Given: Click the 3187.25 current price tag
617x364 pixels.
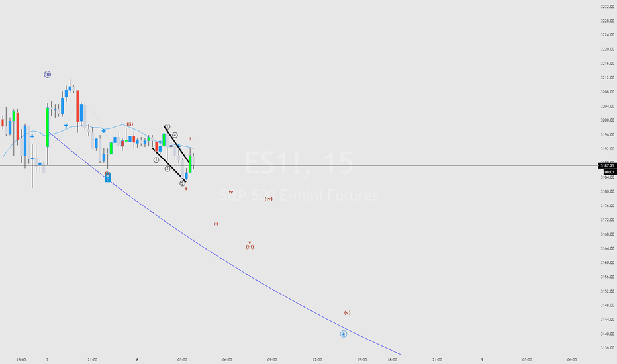Looking at the screenshot, I should (608, 165).
